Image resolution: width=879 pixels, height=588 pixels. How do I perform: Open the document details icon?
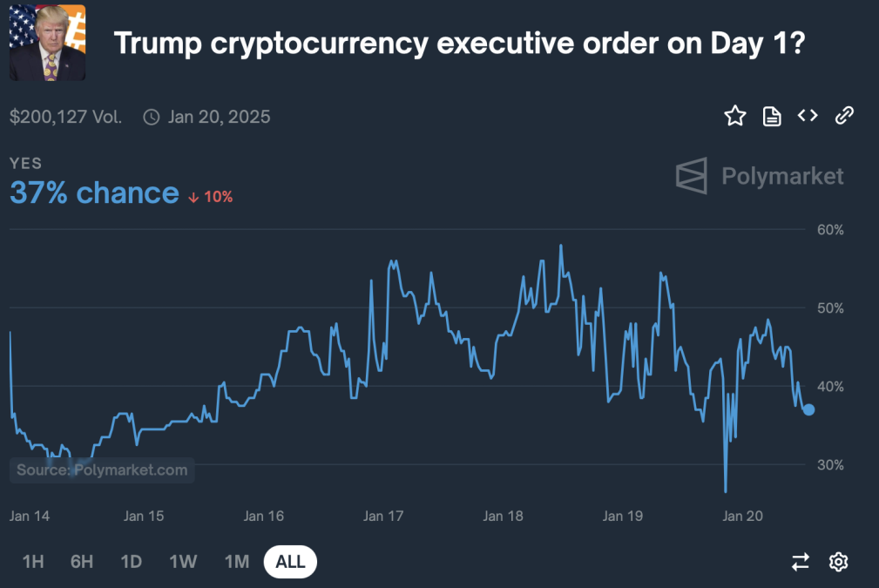(x=772, y=116)
